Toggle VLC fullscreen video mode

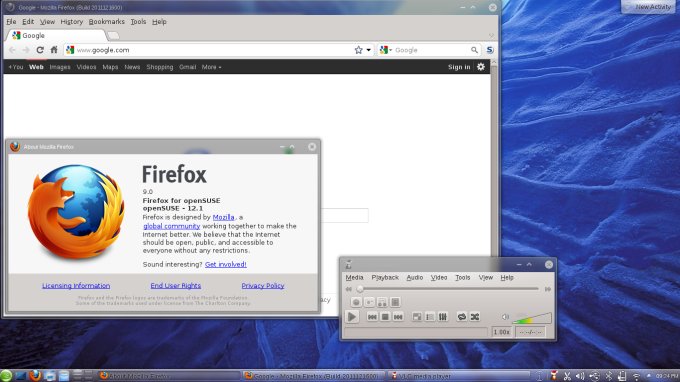417,317
